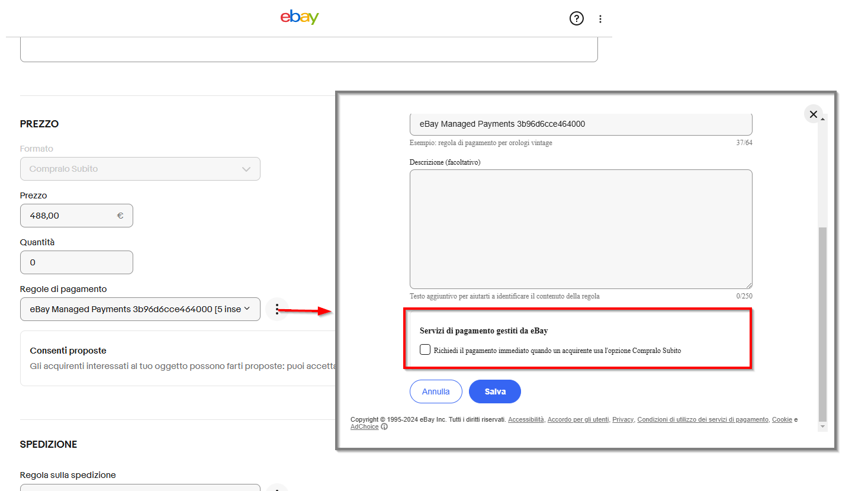Click the Descrizione text area
Image resolution: width=868 pixels, height=491 pixels.
point(581,229)
